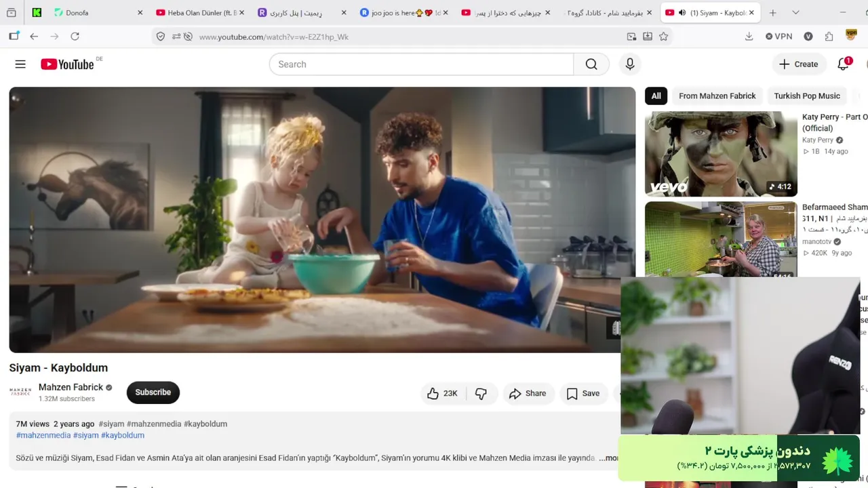Viewport: 868px width, 488px height.
Task: Switch to the joo joo is here tab
Action: [x=404, y=13]
